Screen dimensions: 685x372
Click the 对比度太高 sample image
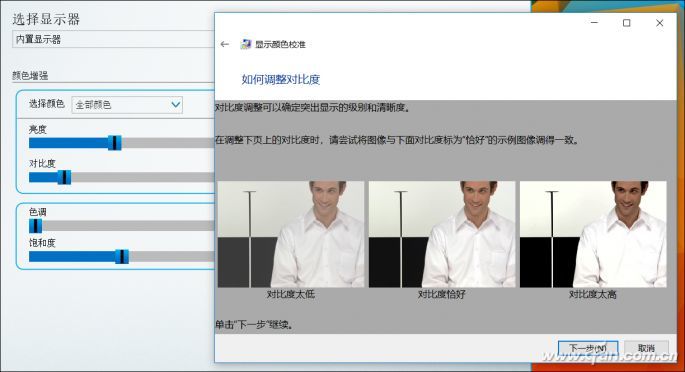[x=593, y=234]
